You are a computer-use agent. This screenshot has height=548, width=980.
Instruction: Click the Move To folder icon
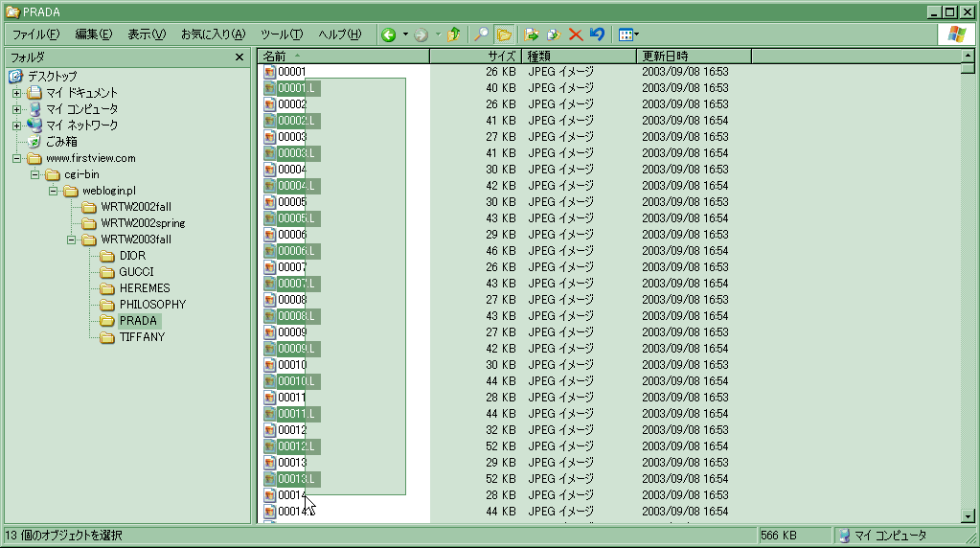[x=533, y=34]
